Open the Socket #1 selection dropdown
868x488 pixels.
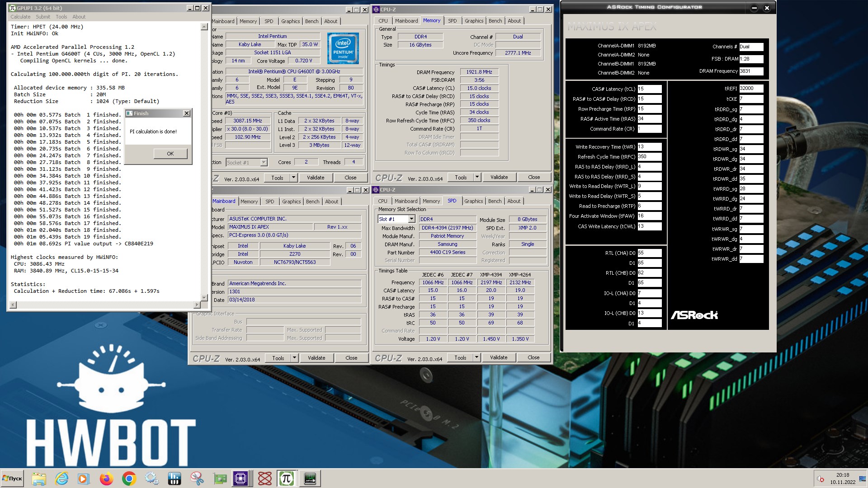point(264,163)
